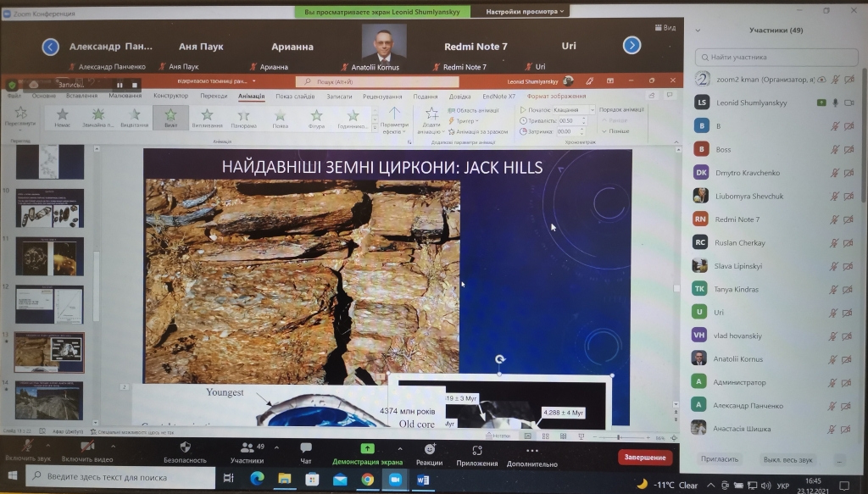
Task: Click the red End meeting button
Action: [645, 457]
